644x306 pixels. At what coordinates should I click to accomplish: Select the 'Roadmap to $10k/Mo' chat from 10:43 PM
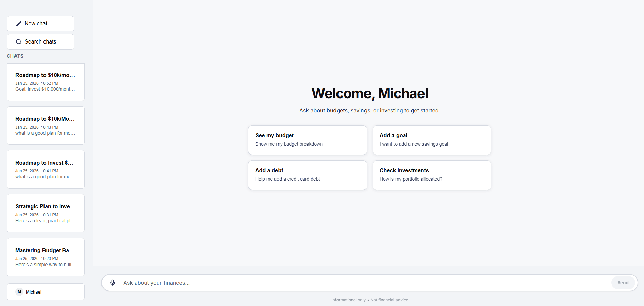45,126
